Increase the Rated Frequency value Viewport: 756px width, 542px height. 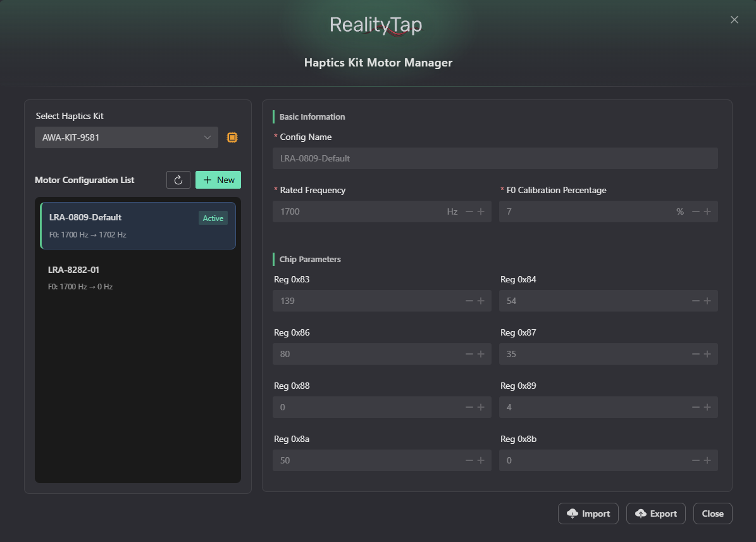click(x=481, y=211)
